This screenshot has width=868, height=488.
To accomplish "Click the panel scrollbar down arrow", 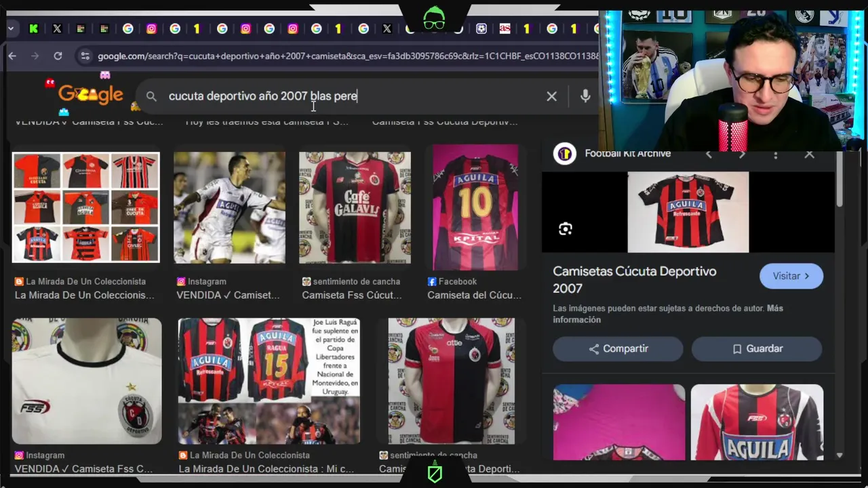I will 840,455.
